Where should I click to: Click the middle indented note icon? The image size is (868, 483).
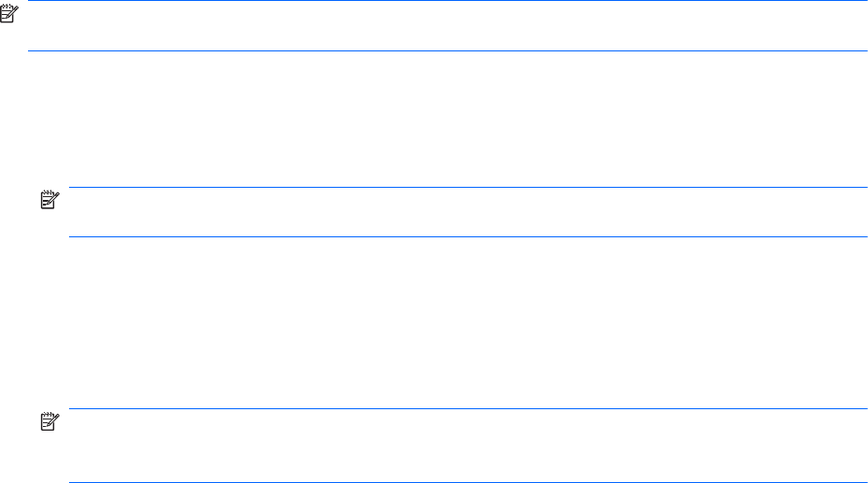tap(48, 200)
